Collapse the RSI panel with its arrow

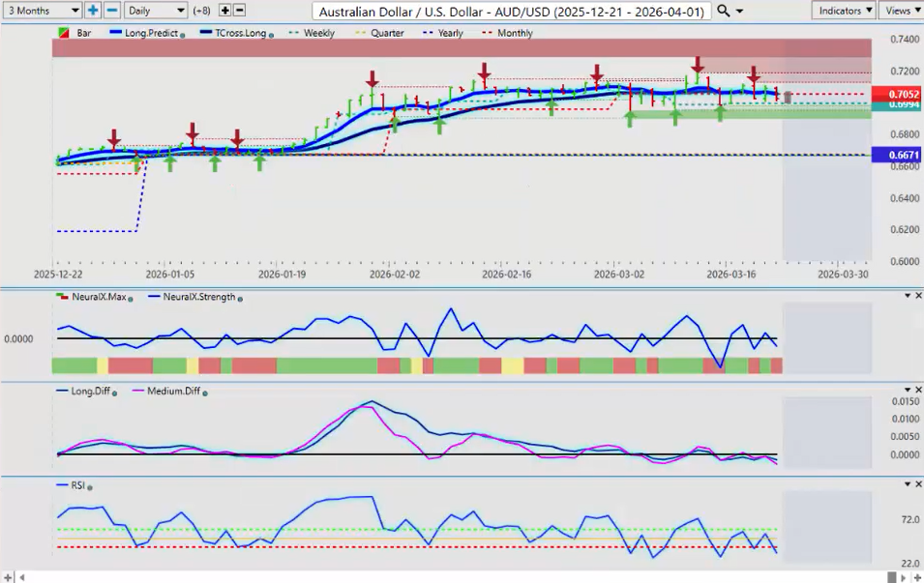pos(907,483)
